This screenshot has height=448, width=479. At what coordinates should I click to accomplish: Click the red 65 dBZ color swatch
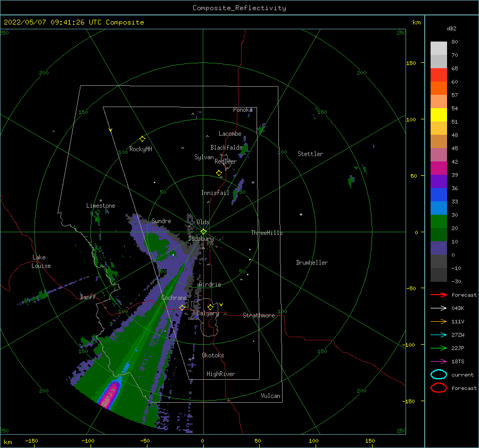[x=439, y=75]
